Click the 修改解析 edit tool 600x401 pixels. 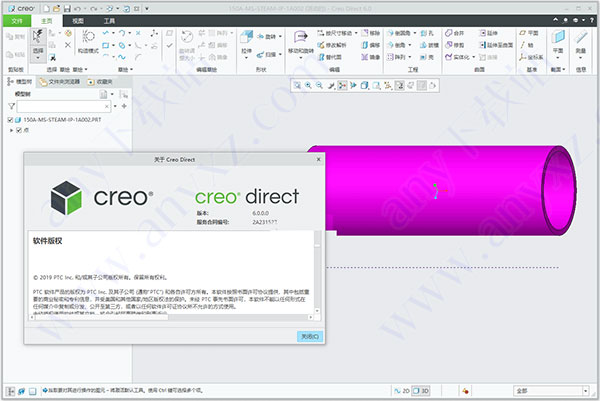332,45
